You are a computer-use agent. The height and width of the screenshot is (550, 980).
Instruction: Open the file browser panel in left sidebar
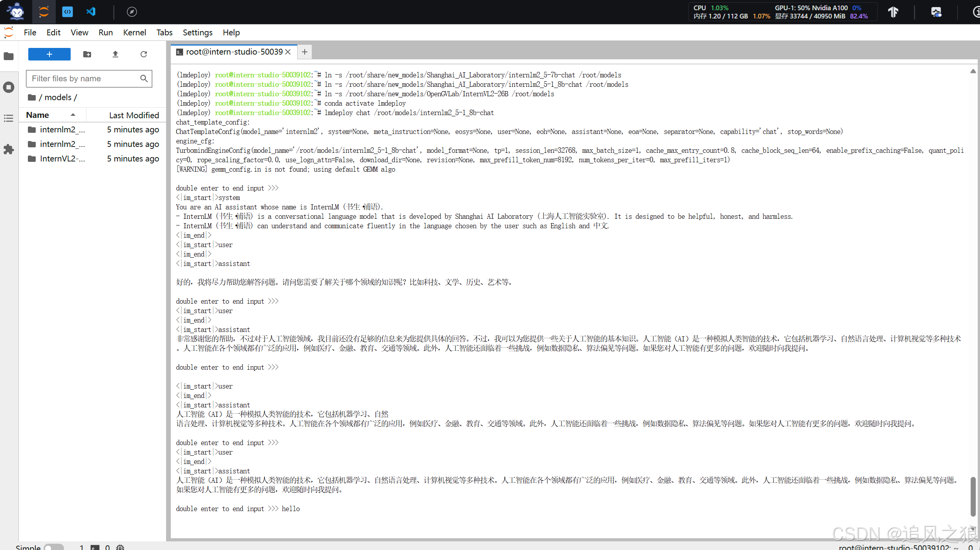tap(9, 56)
